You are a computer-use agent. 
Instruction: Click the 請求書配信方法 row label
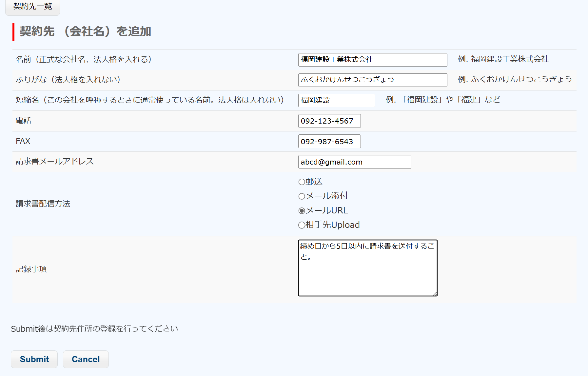click(x=43, y=204)
